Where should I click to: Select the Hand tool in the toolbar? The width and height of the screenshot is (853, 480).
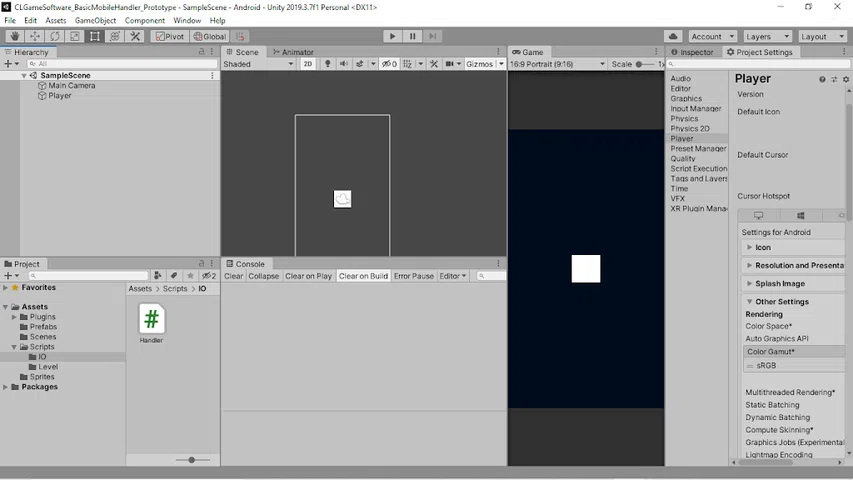tap(14, 36)
